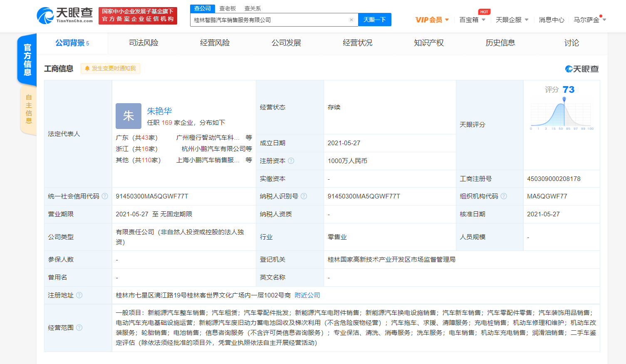This screenshot has width=626, height=364.
Task: Open the 百宝箱 dropdown menu
Action: coord(472,20)
